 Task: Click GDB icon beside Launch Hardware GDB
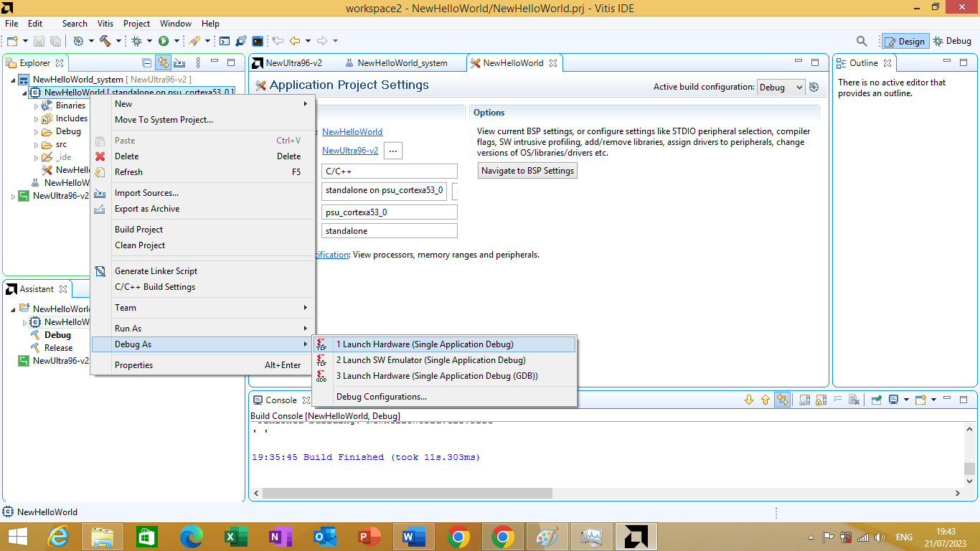321,376
